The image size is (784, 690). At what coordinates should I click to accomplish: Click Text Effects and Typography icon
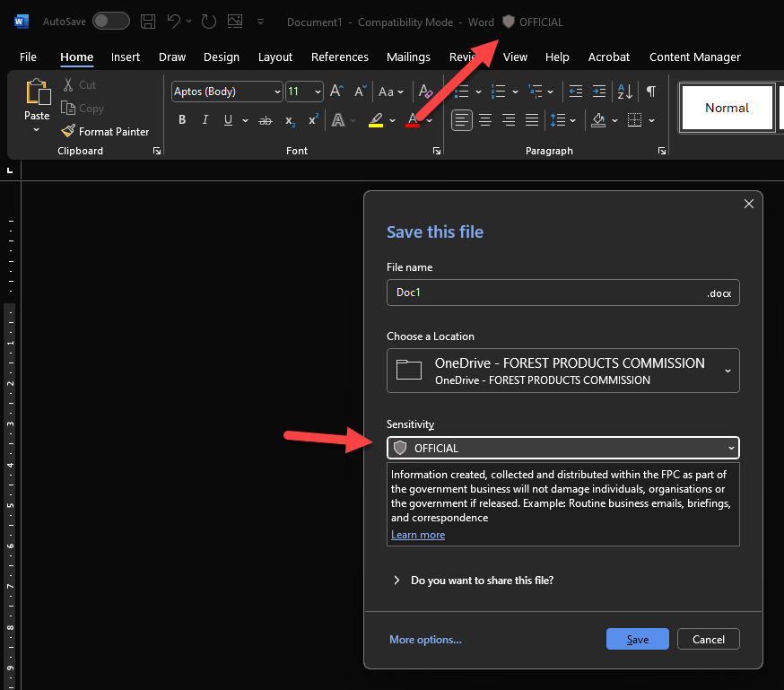click(x=338, y=120)
